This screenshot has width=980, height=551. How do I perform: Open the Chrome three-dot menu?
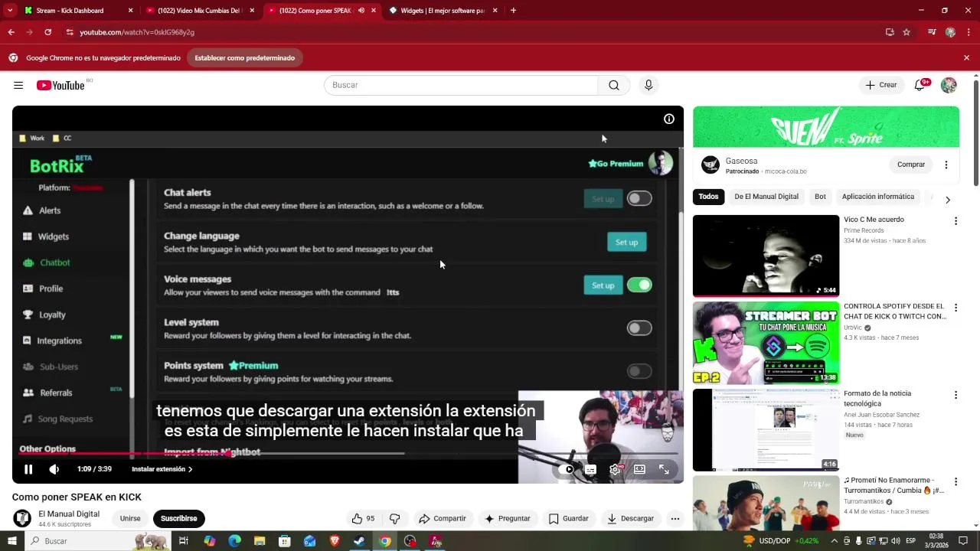click(x=969, y=32)
